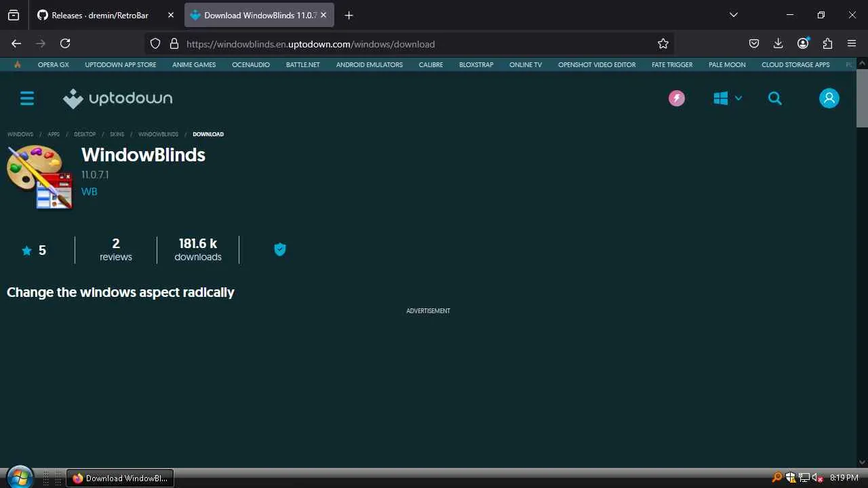Go to APPS breadcrumb
This screenshot has width=868, height=488.
54,134
